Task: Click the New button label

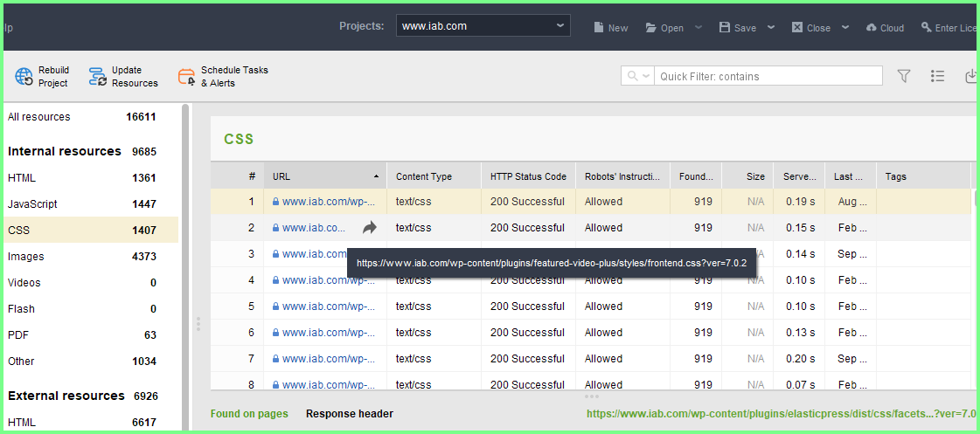Action: [618, 27]
